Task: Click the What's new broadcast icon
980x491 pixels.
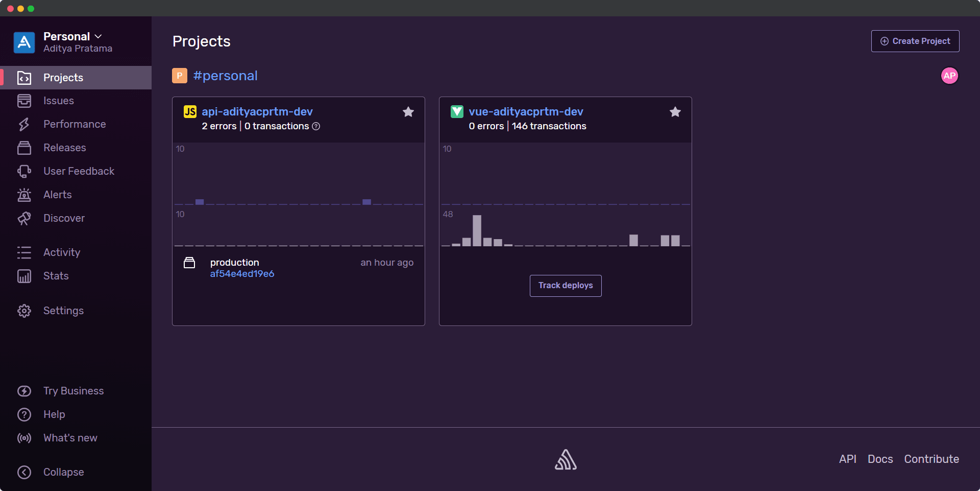Action: pyautogui.click(x=24, y=438)
